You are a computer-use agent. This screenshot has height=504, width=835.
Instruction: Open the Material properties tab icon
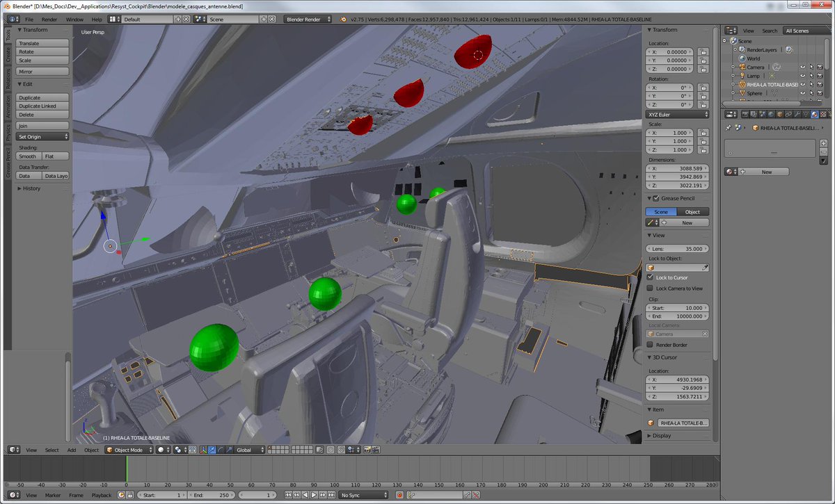[x=814, y=115]
